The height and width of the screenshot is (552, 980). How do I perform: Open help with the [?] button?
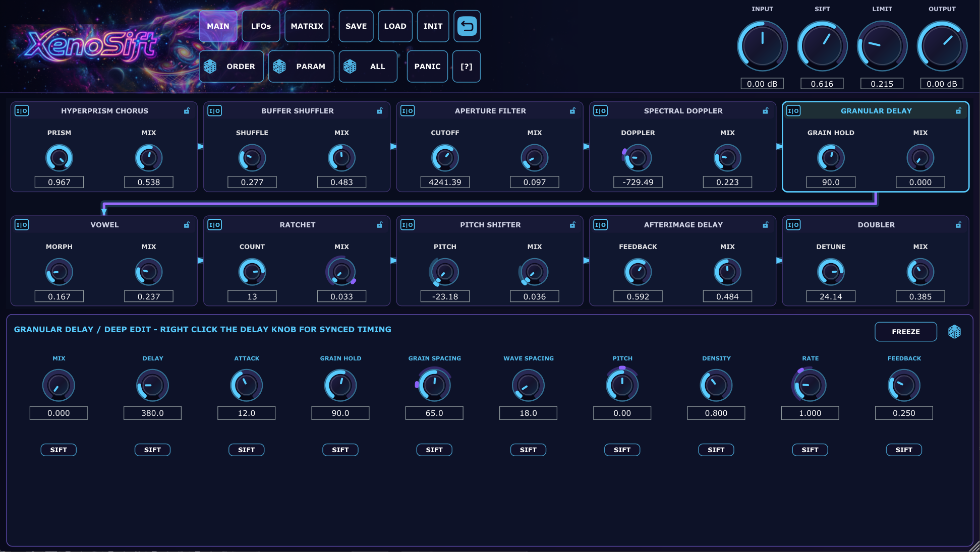467,67
